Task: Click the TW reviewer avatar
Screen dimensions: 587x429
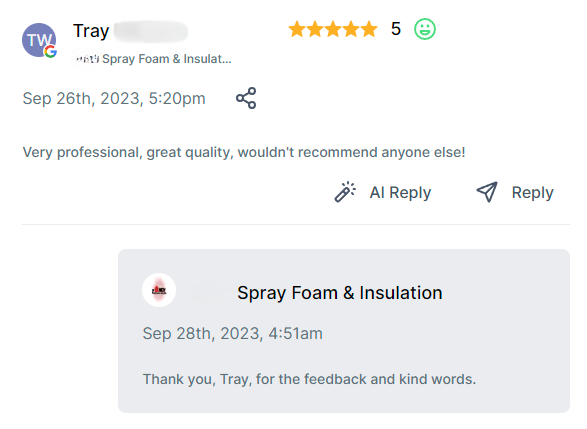Action: point(39,40)
